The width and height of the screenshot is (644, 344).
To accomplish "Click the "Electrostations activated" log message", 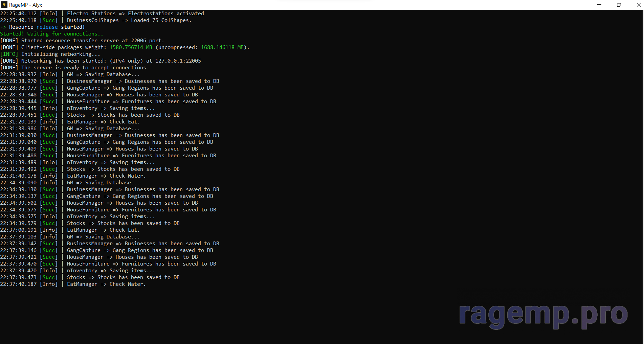I will pos(166,14).
